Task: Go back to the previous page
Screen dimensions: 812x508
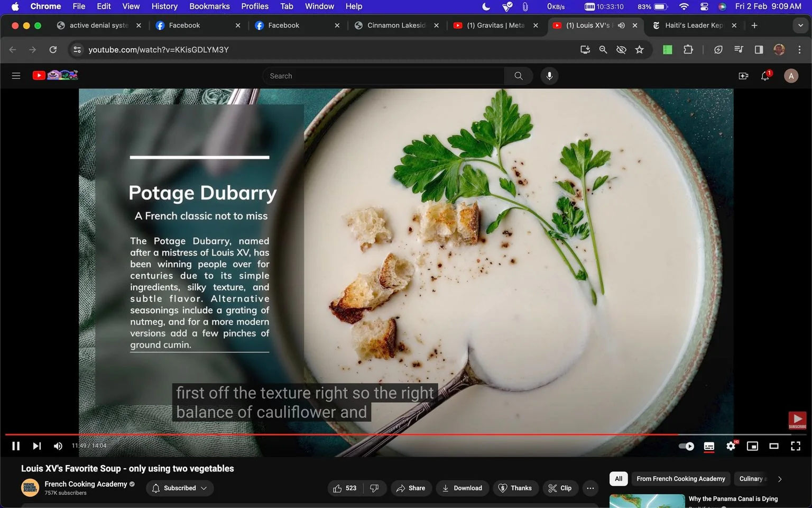Action: coord(13,50)
